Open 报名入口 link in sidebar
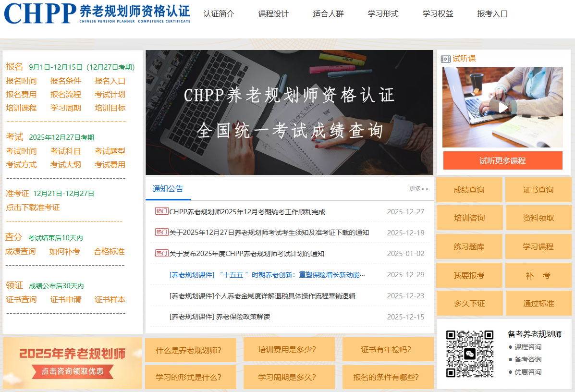575x392 pixels. pyautogui.click(x=110, y=81)
